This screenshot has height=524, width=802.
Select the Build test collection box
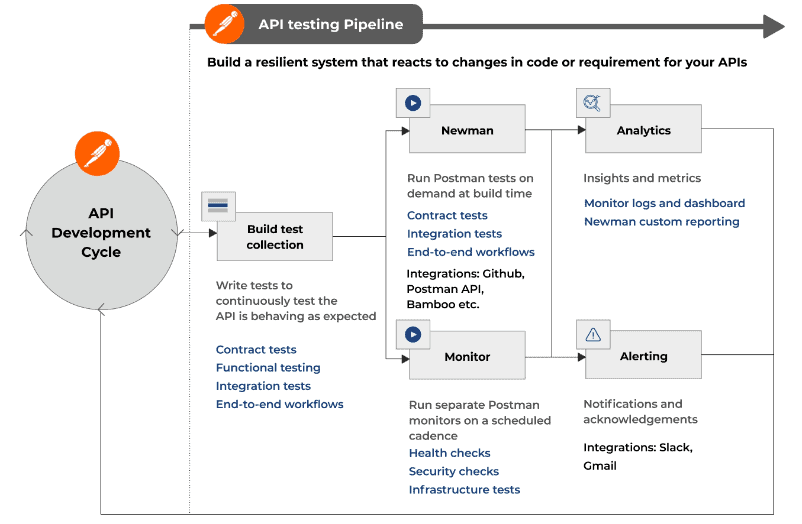click(x=275, y=236)
